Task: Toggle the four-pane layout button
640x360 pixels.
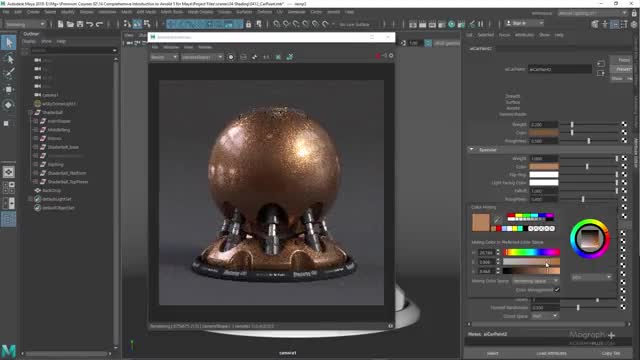Action: (9, 187)
